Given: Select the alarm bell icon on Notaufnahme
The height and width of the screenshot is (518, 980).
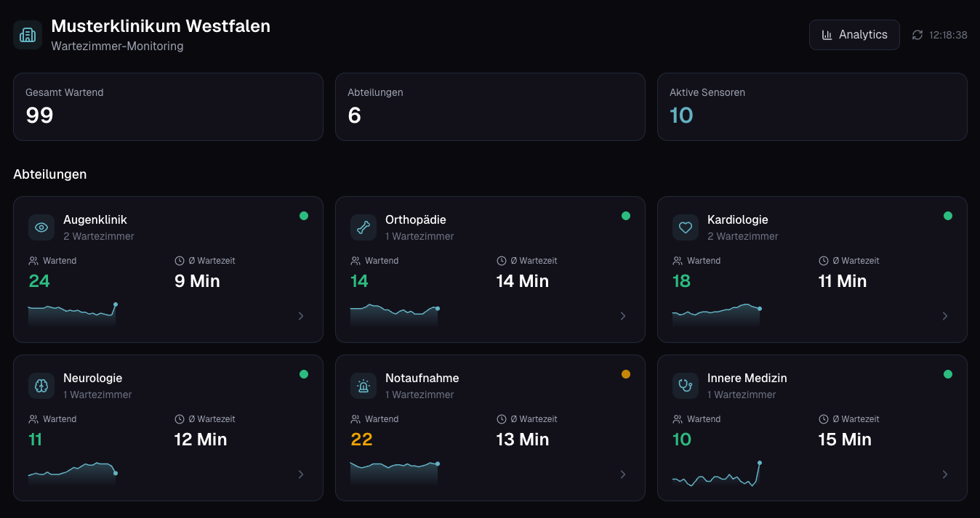Looking at the screenshot, I should (x=364, y=385).
